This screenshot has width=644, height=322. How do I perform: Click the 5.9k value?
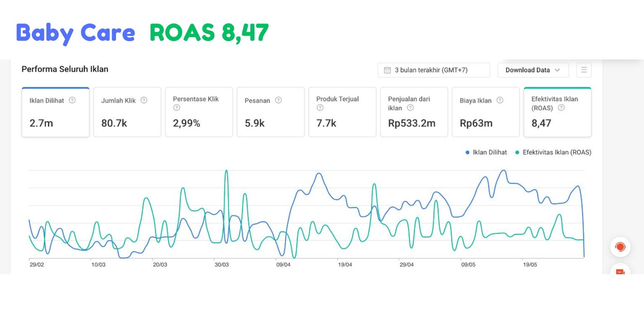[x=254, y=123]
